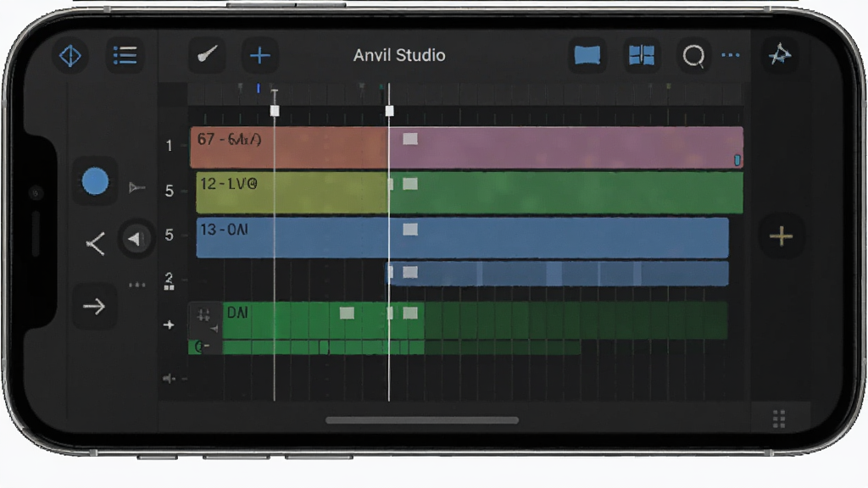Tap the blue plus icon in top toolbar
This screenshot has width=868, height=488.
pyautogui.click(x=259, y=55)
